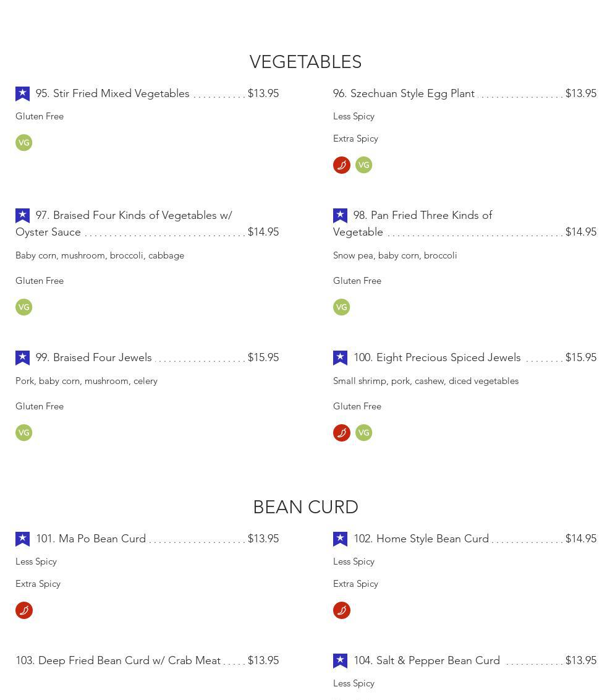Click the VG badge under Braised Four Jewels
The height and width of the screenshot is (700, 602).
24,433
